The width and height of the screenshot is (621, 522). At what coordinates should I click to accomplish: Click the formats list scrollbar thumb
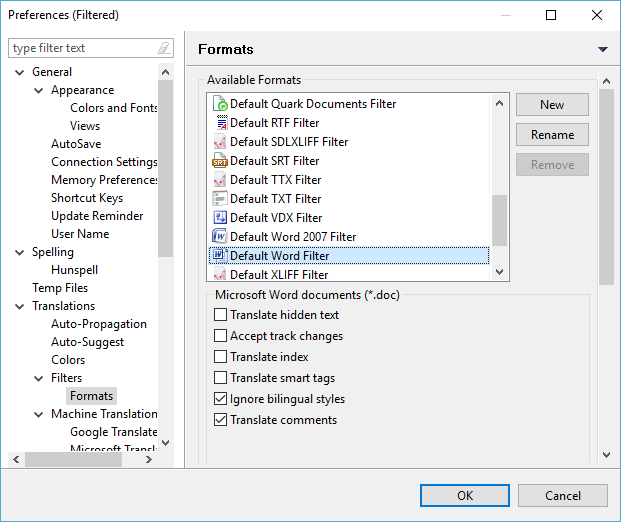(499, 220)
